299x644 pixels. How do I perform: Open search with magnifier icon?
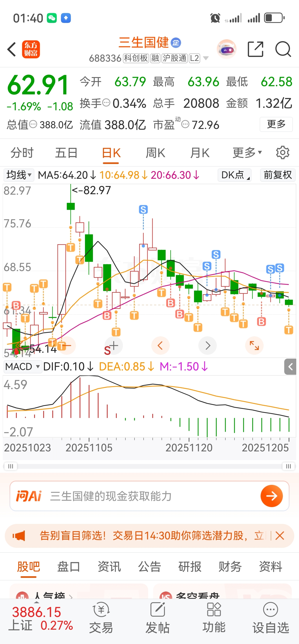click(283, 49)
